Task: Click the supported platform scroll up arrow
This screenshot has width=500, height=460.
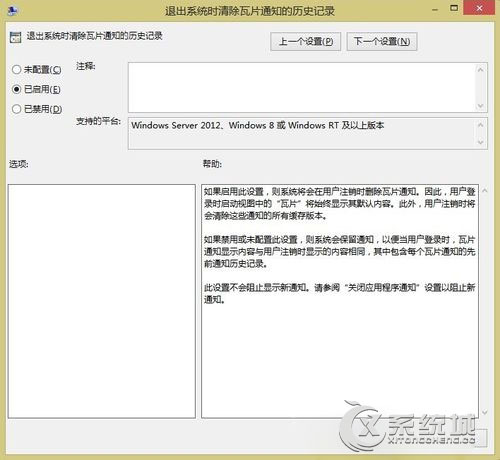Action: pos(480,125)
